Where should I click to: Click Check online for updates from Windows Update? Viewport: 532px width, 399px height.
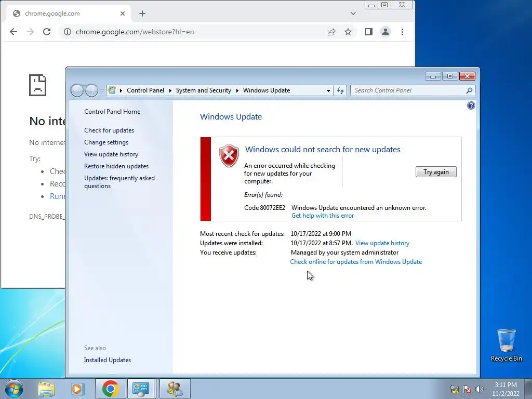point(356,262)
